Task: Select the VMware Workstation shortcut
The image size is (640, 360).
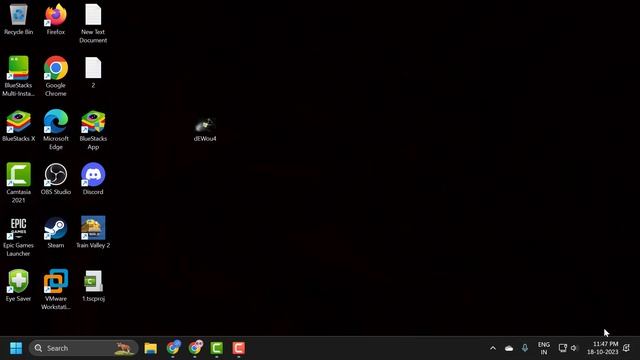Action: point(56,290)
